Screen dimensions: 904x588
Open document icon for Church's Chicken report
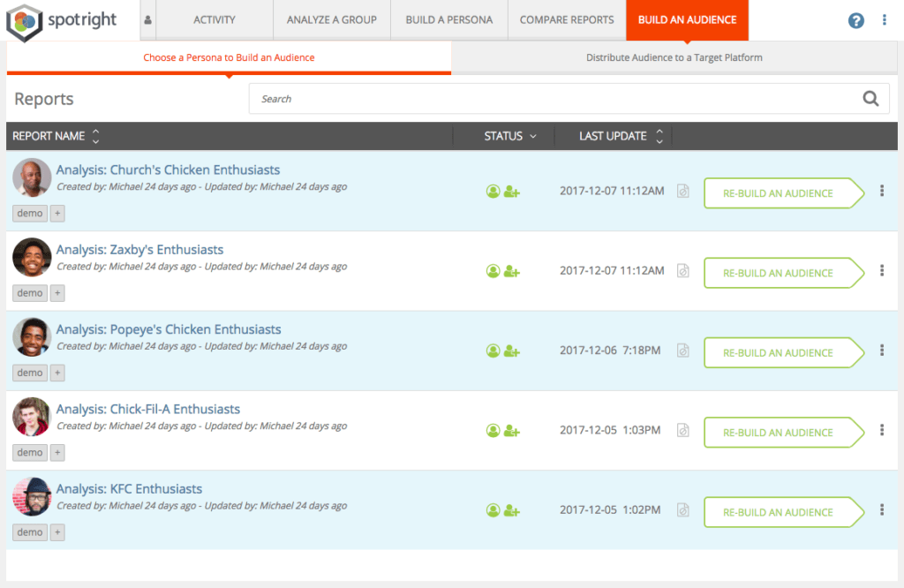[x=683, y=191]
